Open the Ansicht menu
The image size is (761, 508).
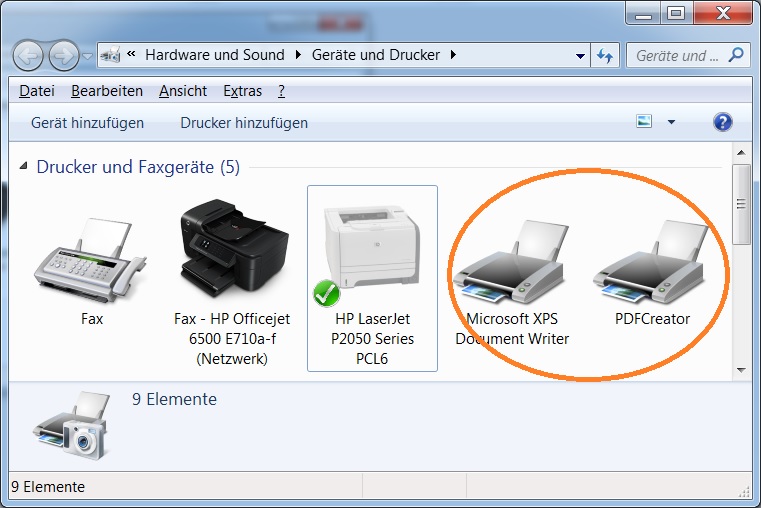[x=183, y=91]
